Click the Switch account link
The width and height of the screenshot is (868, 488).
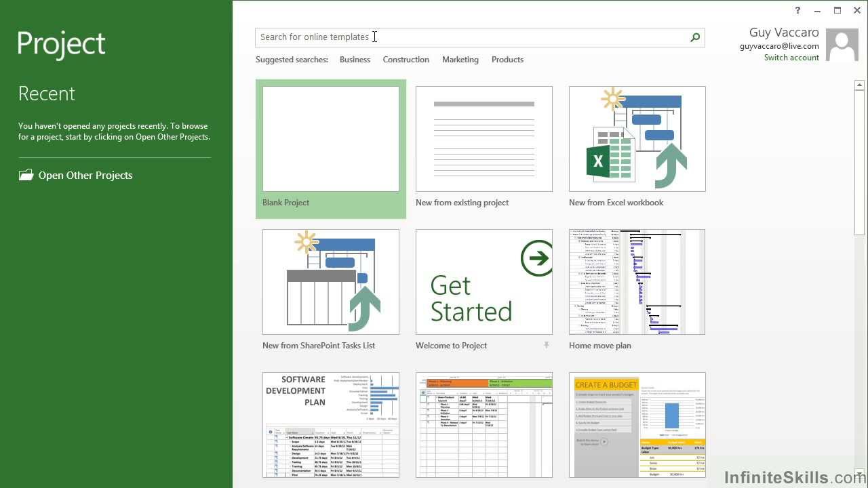[791, 58]
